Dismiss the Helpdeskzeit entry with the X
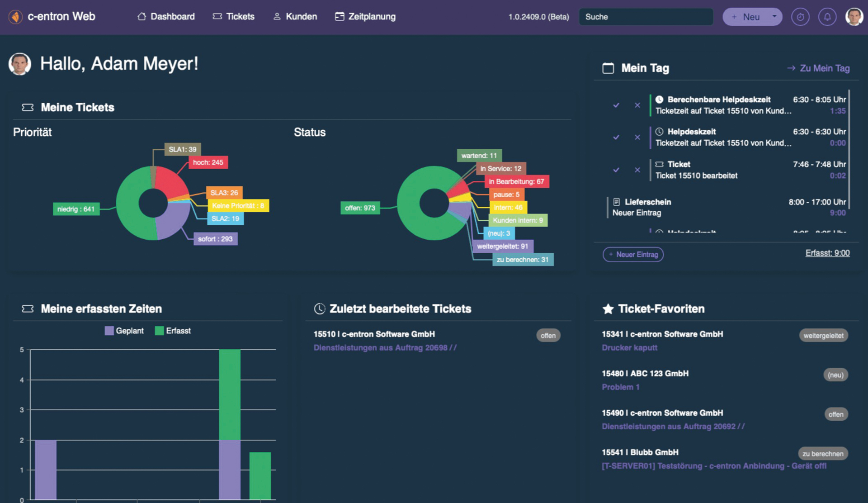Screen dimensions: 868x503 pos(637,138)
